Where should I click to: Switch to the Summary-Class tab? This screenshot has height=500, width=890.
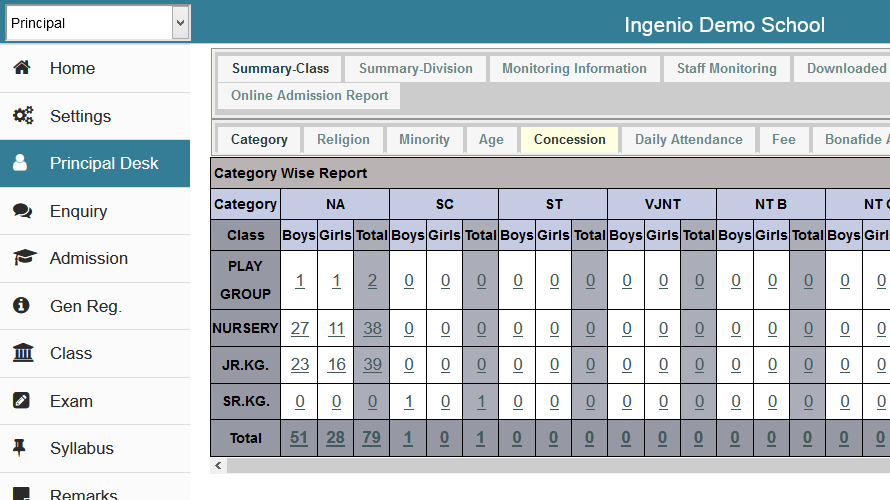tap(280, 69)
